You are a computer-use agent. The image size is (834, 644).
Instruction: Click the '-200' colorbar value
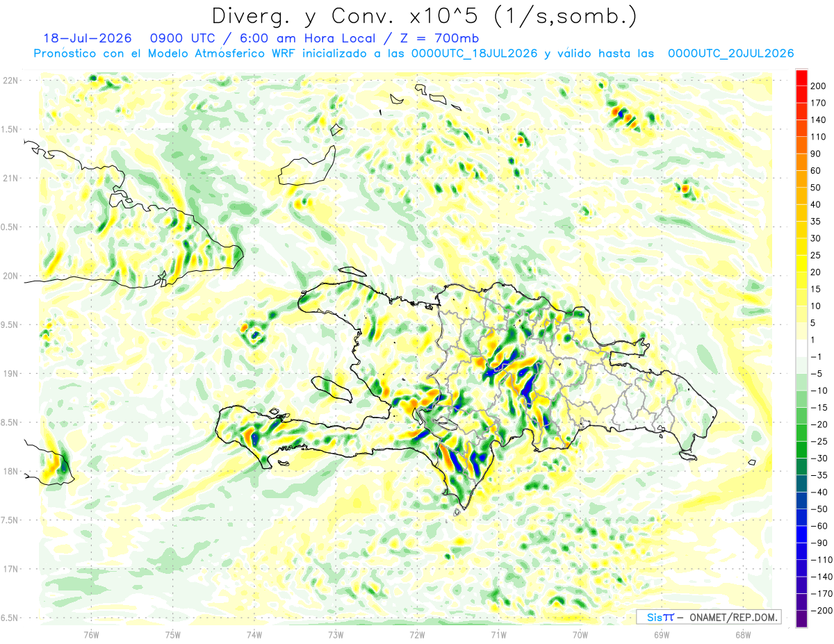point(821,611)
